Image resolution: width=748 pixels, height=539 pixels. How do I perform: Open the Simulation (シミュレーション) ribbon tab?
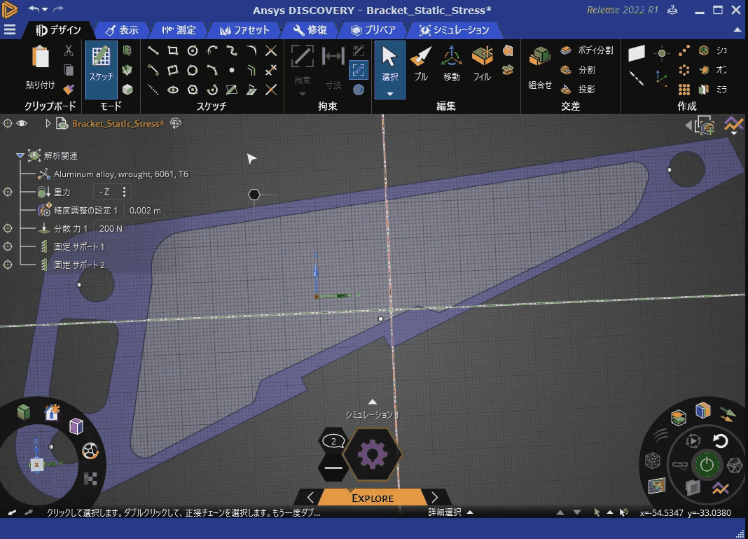coord(454,30)
